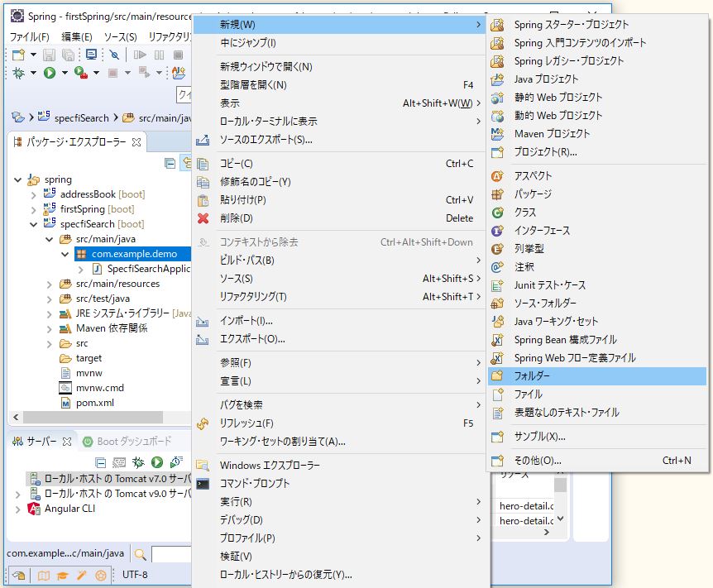Select the highlighted フォルダー entry
The width and height of the screenshot is (713, 588).
[x=597, y=376]
